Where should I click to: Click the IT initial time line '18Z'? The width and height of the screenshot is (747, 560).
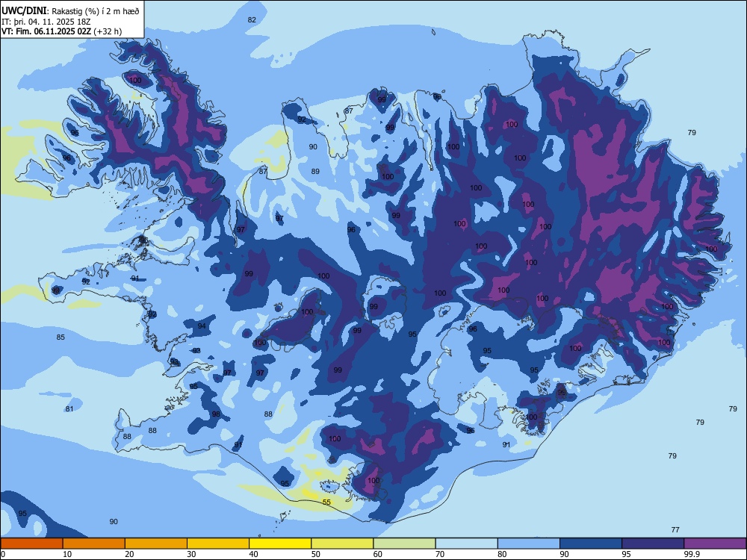46,22
